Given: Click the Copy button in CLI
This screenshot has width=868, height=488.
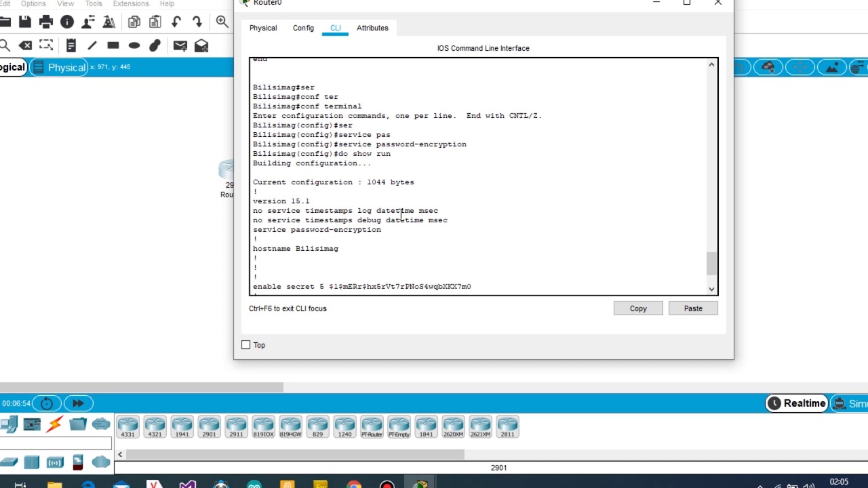Looking at the screenshot, I should pos(638,308).
